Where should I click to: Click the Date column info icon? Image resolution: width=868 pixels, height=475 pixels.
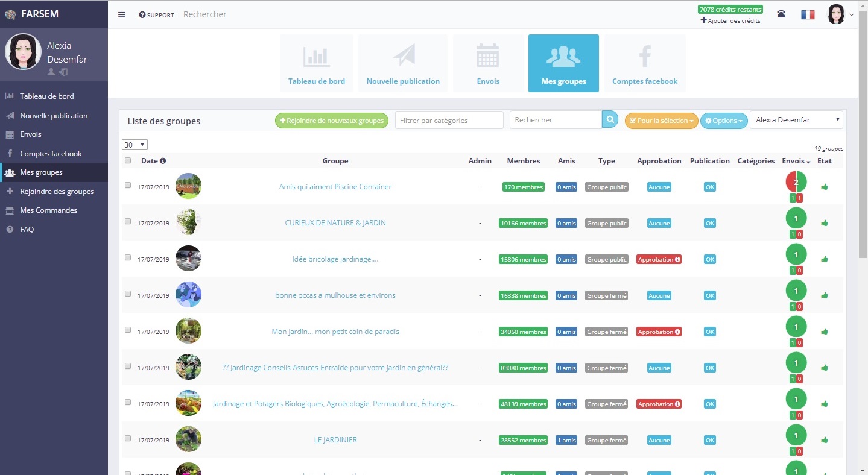(x=163, y=161)
